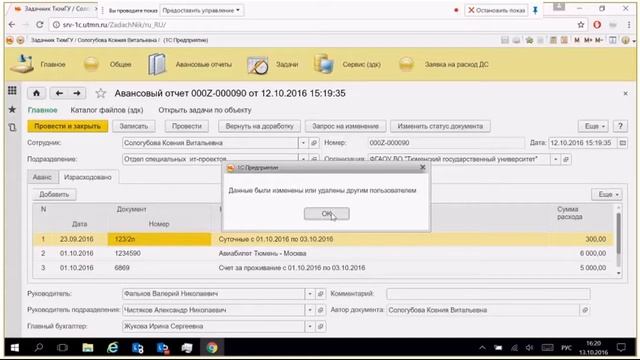
Task: Open Internet Explorer from taskbar
Action: pyautogui.click(x=112, y=348)
